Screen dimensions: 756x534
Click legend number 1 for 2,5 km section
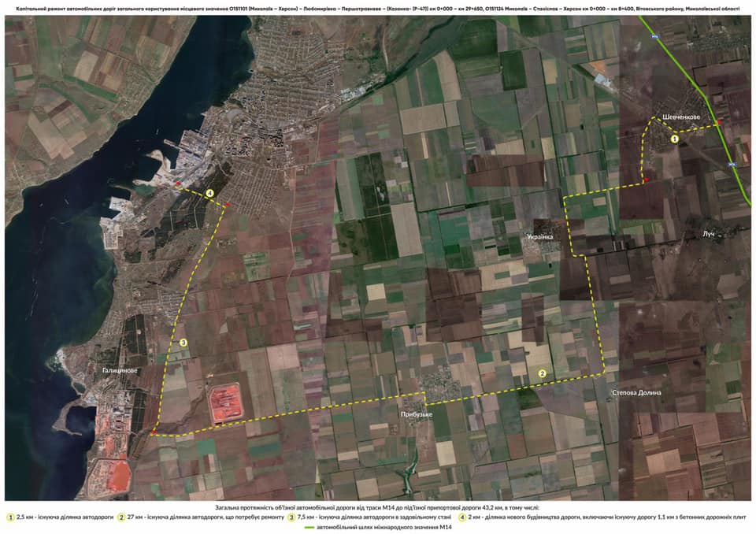click(9, 517)
